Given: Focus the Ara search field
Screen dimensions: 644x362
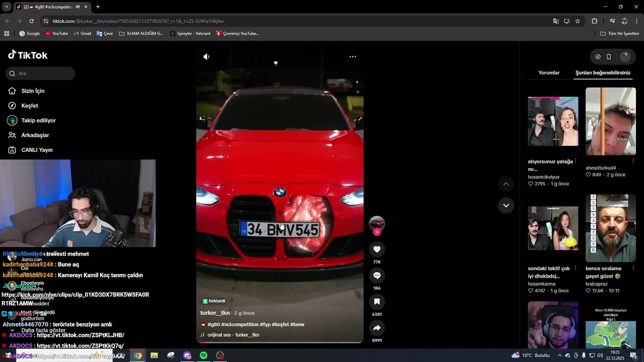Looking at the screenshot, I should (40, 73).
